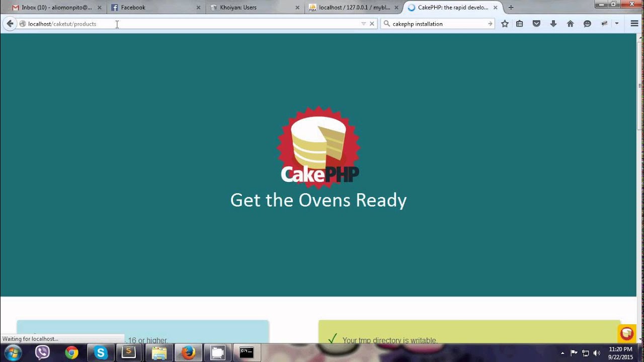Open the screen recorder taskbar icon
This screenshot has width=644, height=362.
point(217,353)
